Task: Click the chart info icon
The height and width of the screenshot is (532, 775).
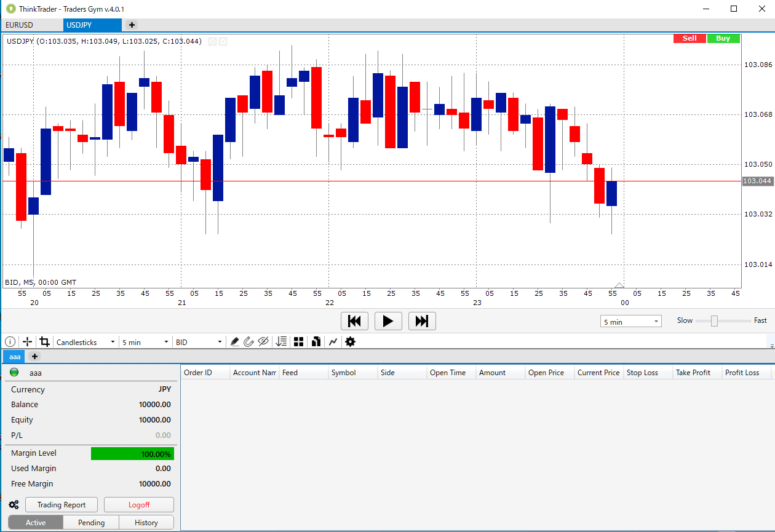Action: [x=10, y=341]
